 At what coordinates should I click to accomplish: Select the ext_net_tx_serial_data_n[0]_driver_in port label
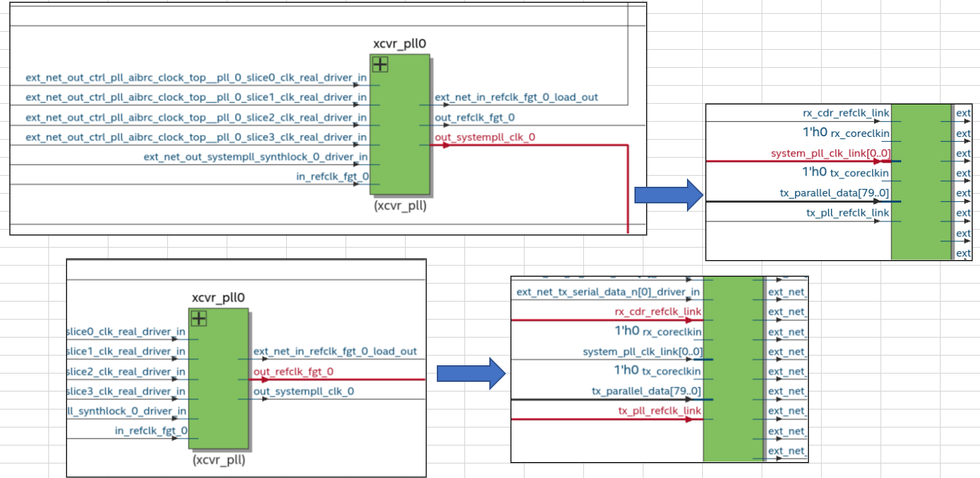608,293
